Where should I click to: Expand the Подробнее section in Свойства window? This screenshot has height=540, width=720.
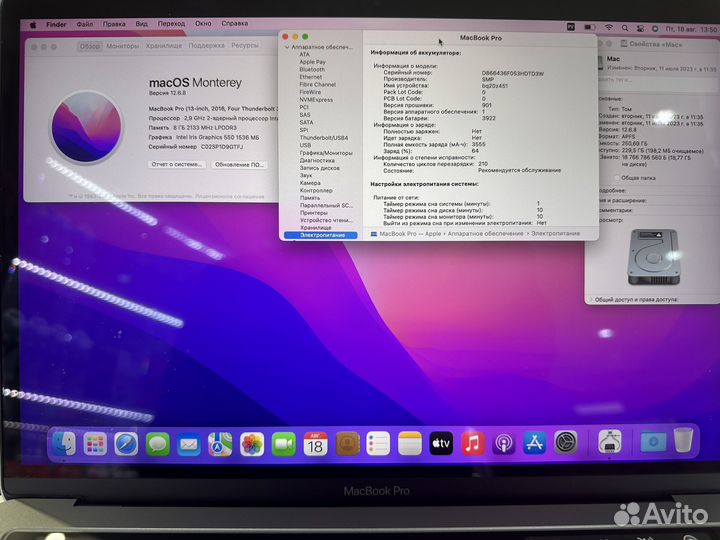click(x=613, y=190)
